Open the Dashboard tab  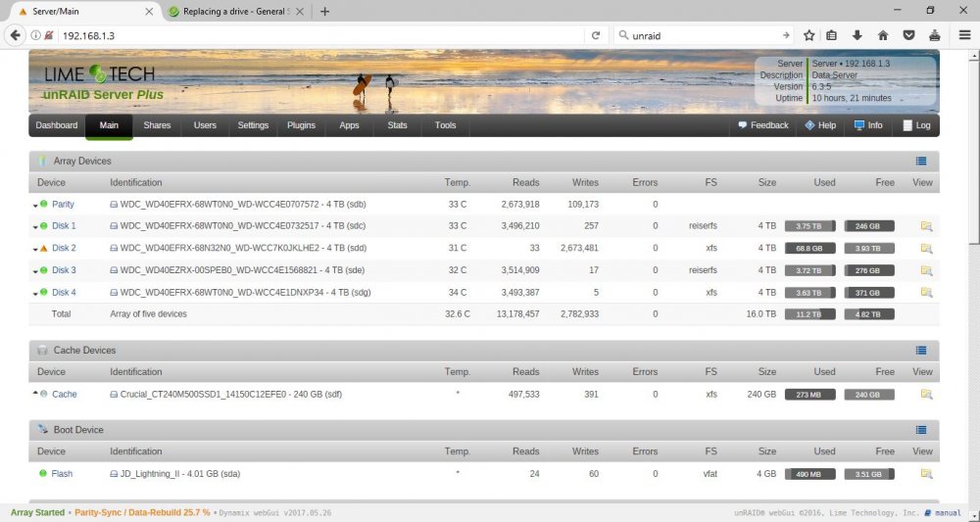point(57,125)
